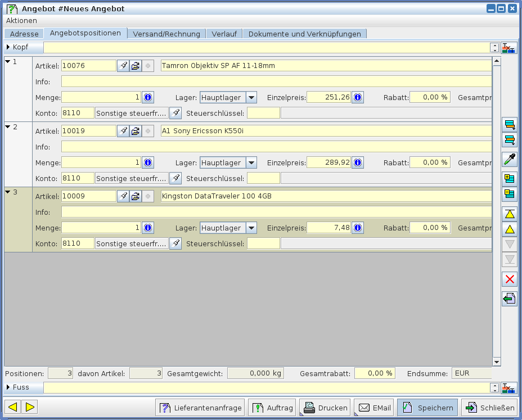Expand the Fuss section

point(8,387)
